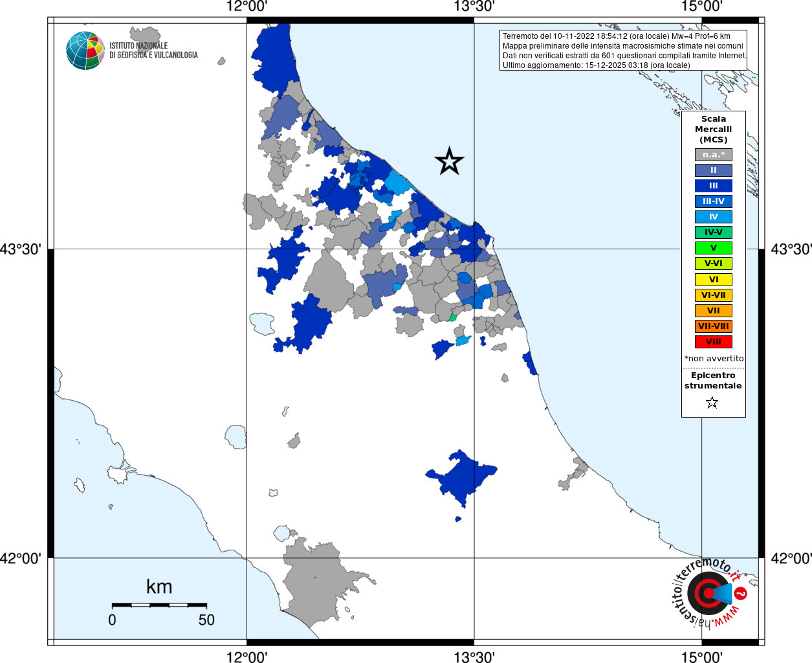Click the bottom 13°30' longitude label
This screenshot has width=812, height=663.
[474, 657]
